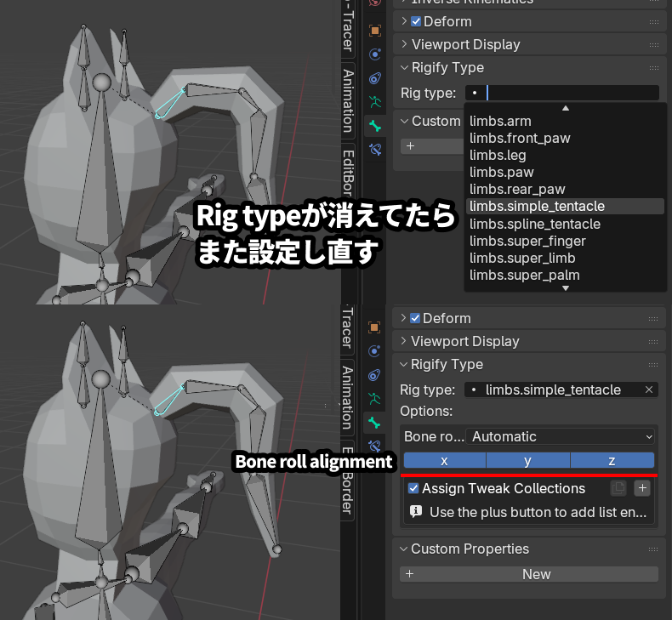Image resolution: width=672 pixels, height=620 pixels.
Task: Open Object properties tab in lower screenshot
Action: click(374, 327)
